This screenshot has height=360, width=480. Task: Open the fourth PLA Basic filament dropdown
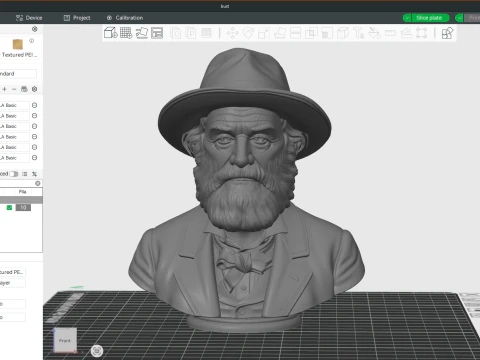point(15,137)
